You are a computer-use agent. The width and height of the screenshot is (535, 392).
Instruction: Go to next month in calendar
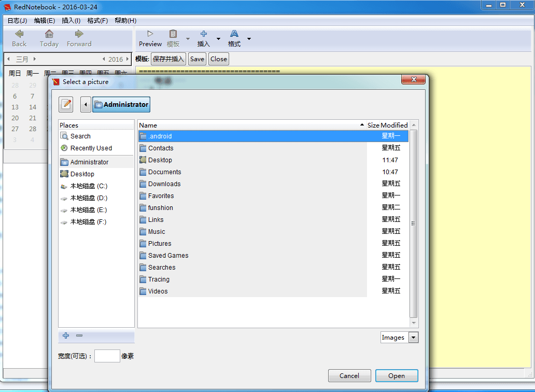[x=34, y=59]
